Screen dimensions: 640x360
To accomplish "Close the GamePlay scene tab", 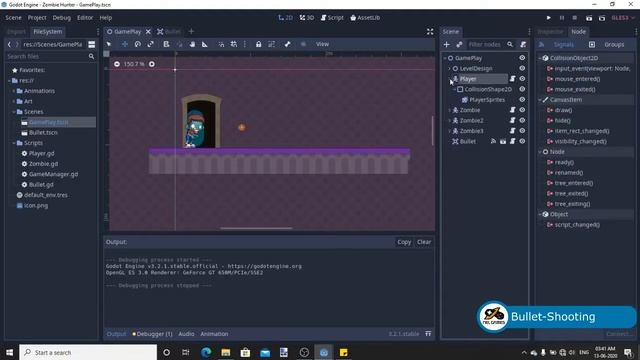I will click(148, 31).
